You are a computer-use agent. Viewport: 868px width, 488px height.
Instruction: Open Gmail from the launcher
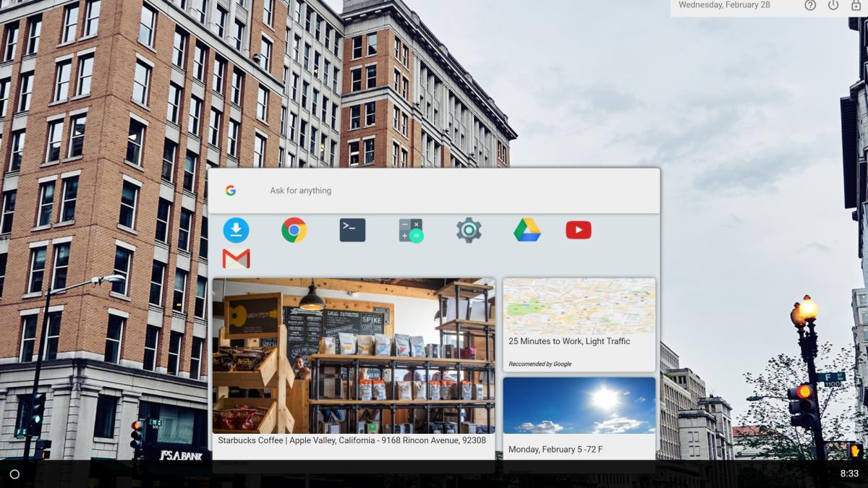coord(236,258)
